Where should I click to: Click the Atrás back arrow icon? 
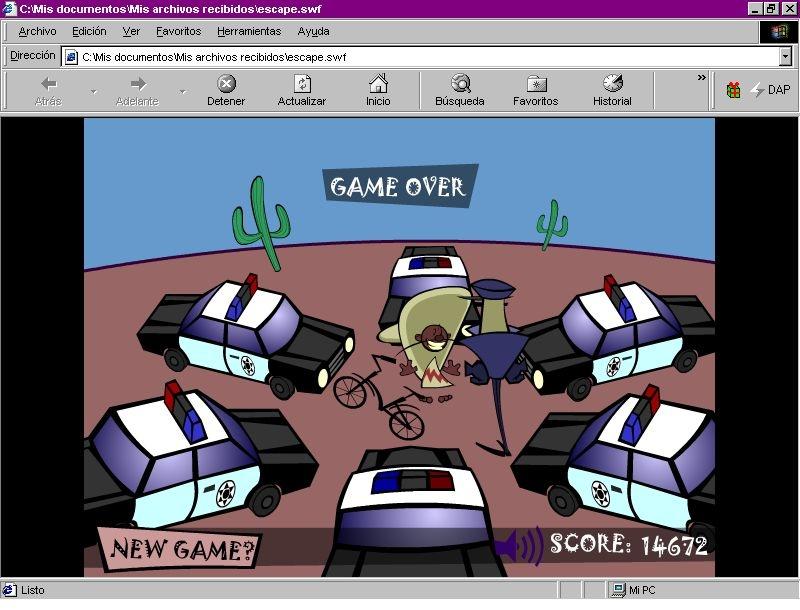click(x=48, y=84)
